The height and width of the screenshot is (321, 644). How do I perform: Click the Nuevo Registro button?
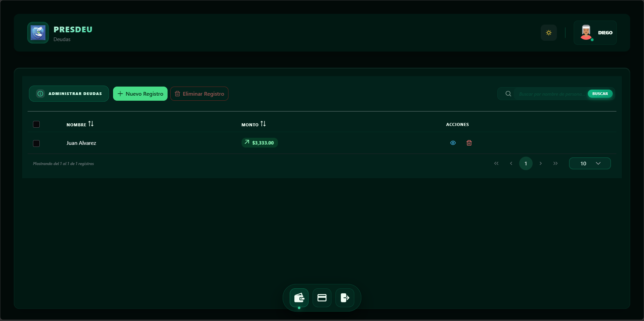pyautogui.click(x=140, y=94)
